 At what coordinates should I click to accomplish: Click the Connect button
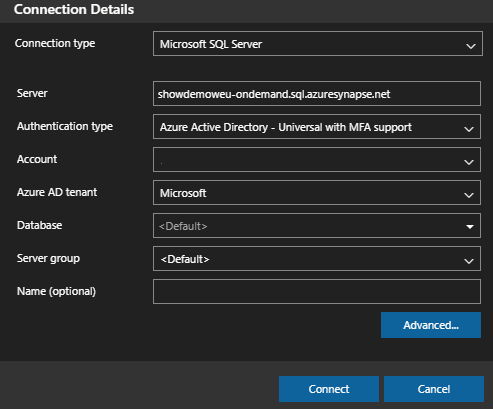pos(329,389)
